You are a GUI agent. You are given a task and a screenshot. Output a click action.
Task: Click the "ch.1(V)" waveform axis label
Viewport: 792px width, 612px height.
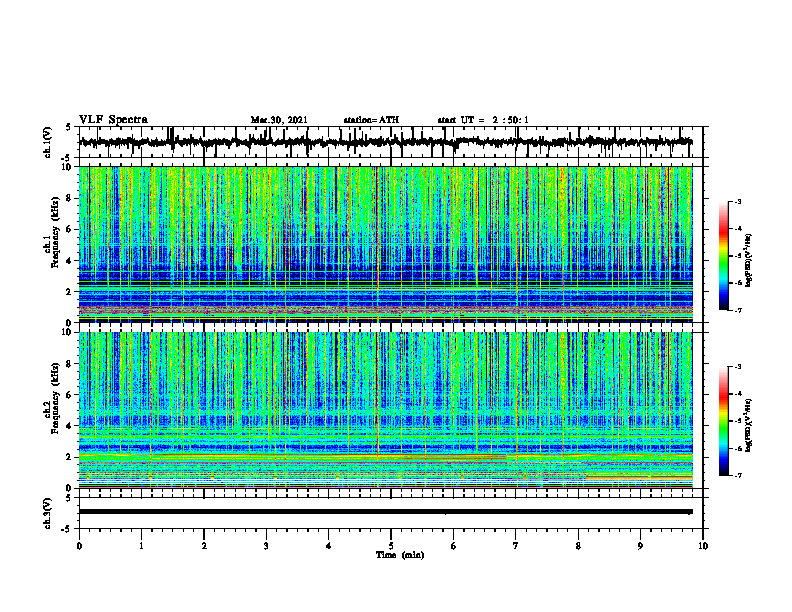[48, 142]
